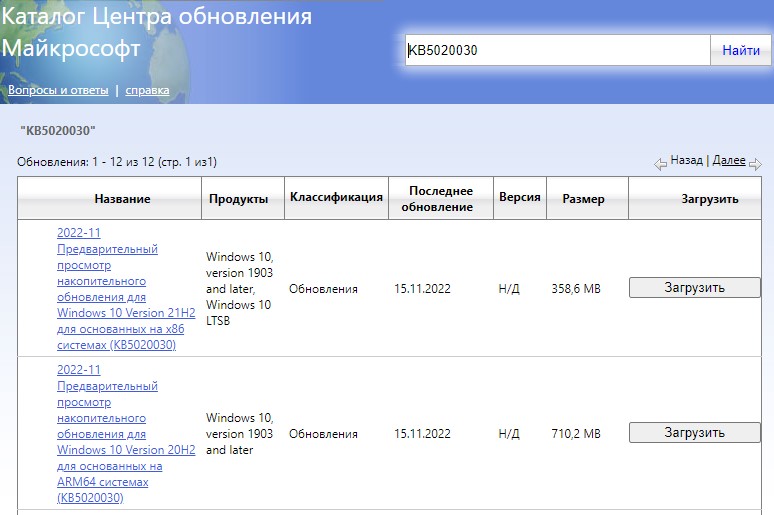Click the back arrow icon near Назад

tap(660, 164)
